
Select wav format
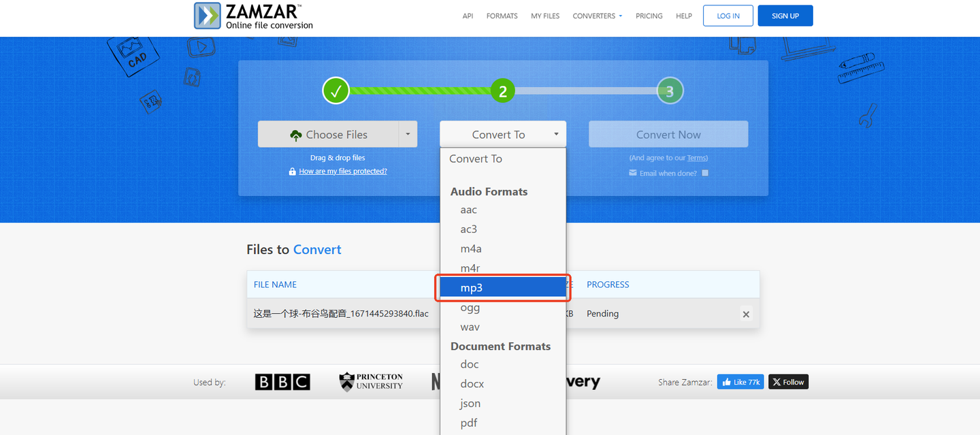[503, 327]
